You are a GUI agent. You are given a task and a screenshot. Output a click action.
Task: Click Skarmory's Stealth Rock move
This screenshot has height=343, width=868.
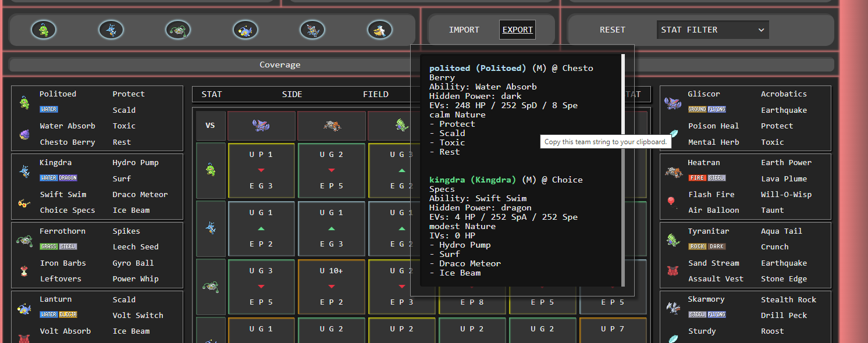click(x=788, y=299)
